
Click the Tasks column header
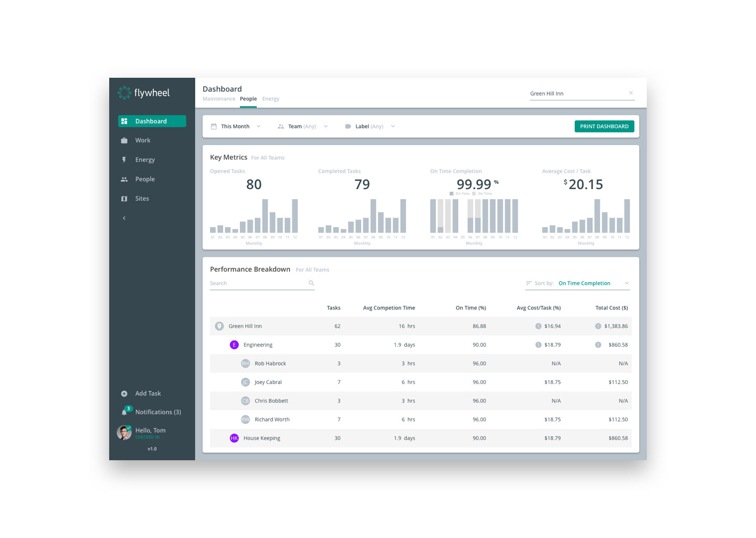pyautogui.click(x=334, y=308)
